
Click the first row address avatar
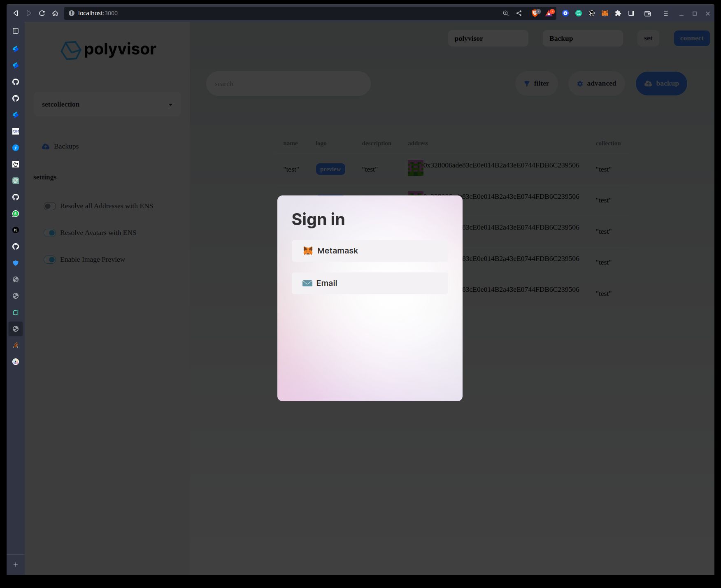(415, 168)
